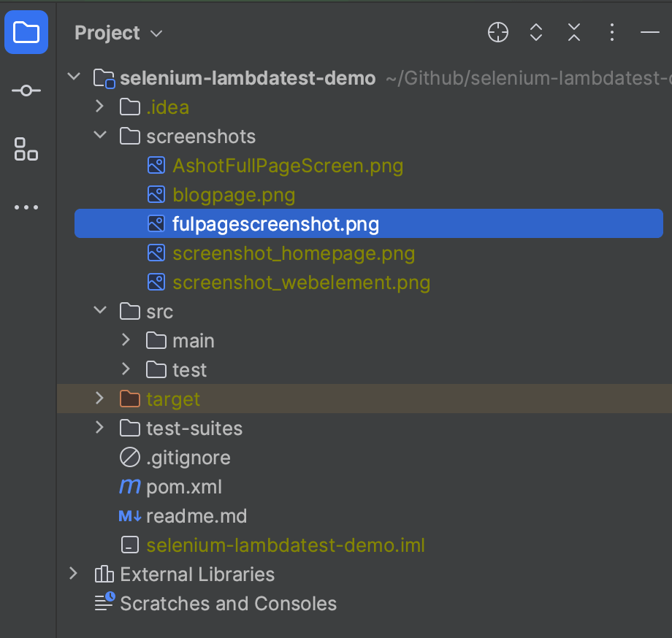Expand the target folder
This screenshot has height=638, width=672.
tap(100, 399)
